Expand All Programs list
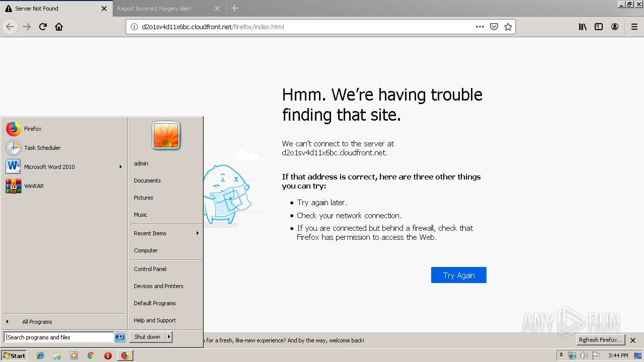The image size is (644, 362). pyautogui.click(x=64, y=322)
